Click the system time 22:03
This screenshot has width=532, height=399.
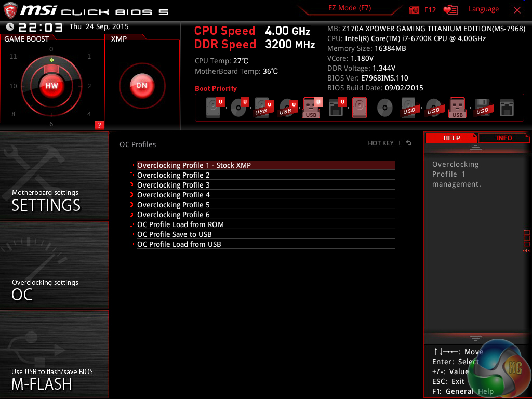(x=41, y=27)
